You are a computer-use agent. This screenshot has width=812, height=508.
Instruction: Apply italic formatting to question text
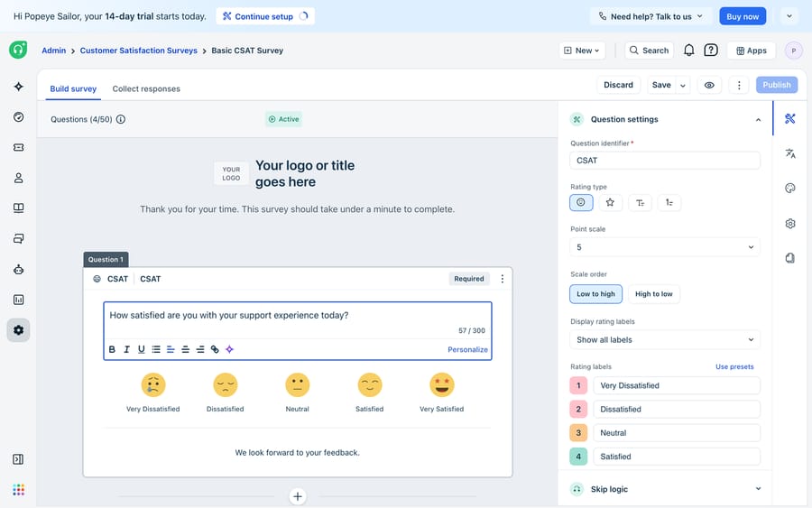point(126,349)
